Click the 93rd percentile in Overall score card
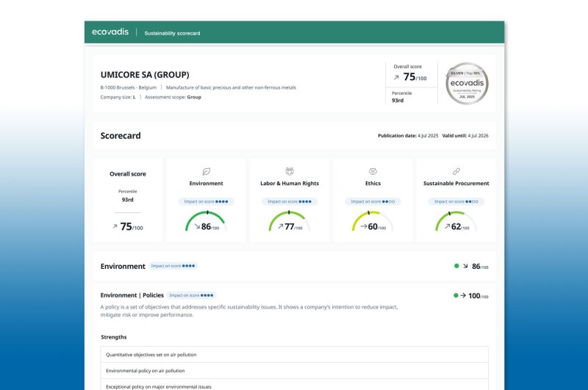The image size is (588, 390). pos(127,200)
